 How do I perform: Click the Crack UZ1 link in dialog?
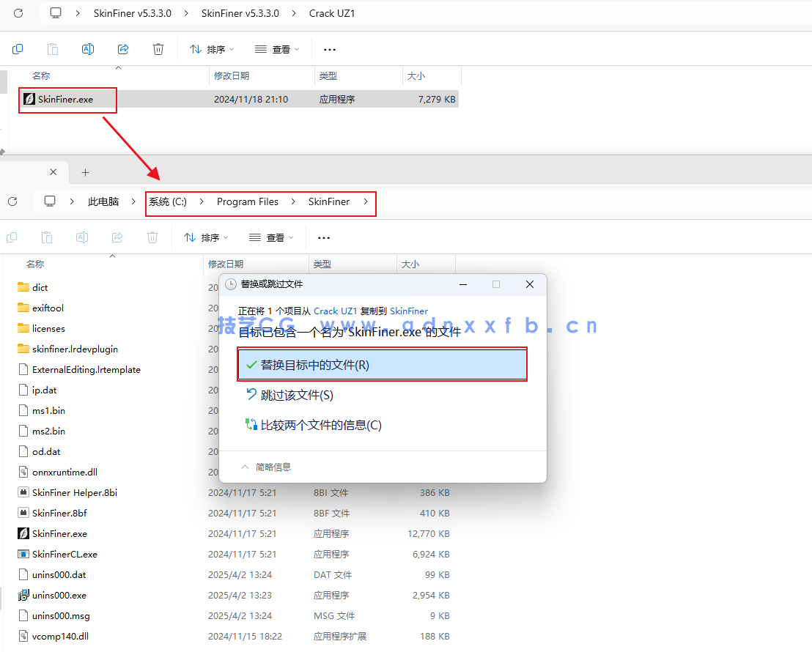pos(335,311)
